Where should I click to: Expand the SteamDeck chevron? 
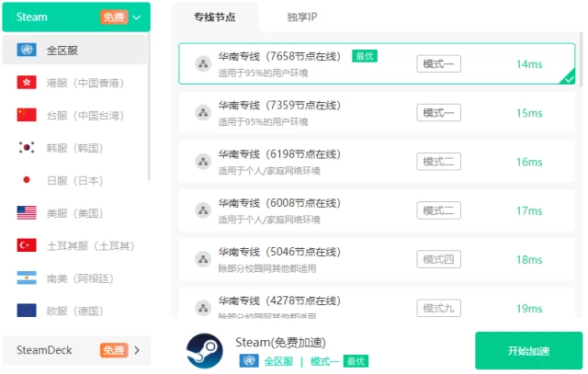[x=137, y=350]
